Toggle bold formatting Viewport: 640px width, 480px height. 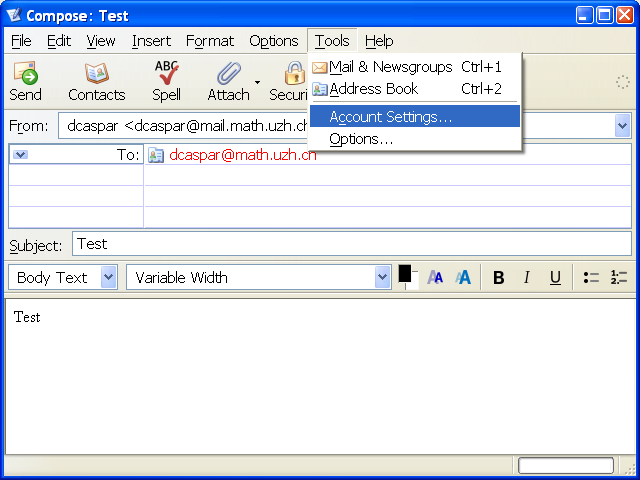click(x=498, y=278)
